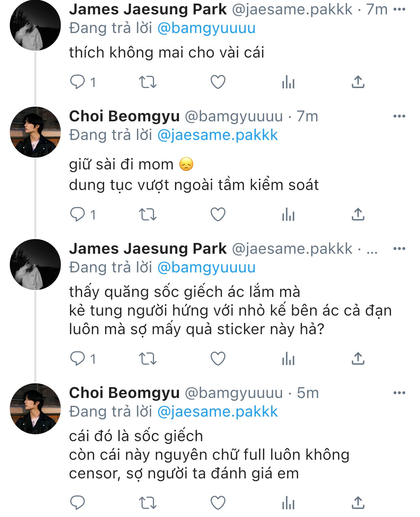The width and height of the screenshot is (420, 517).
Task: Retweet the "cái đó là sốc giếch" tweet
Action: [148, 503]
